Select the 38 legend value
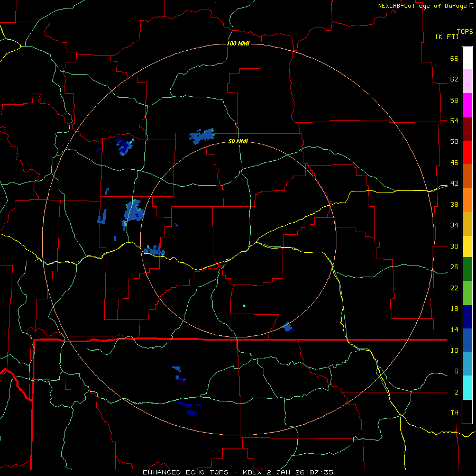Image resolution: width=476 pixels, height=476 pixels. pyautogui.click(x=454, y=205)
